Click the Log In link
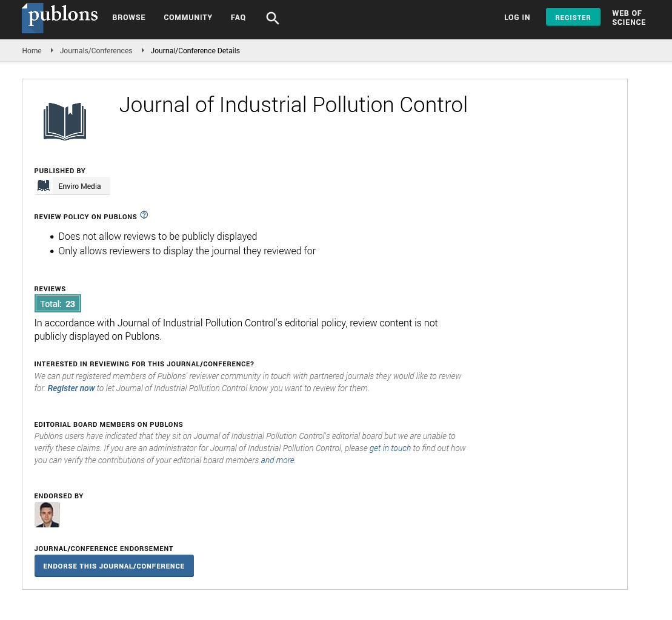The image size is (672, 620). pyautogui.click(x=517, y=18)
